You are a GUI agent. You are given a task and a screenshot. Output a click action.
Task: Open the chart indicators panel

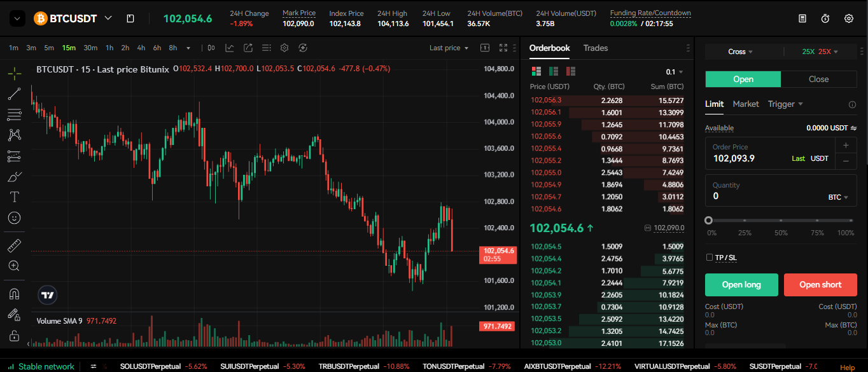click(x=230, y=47)
